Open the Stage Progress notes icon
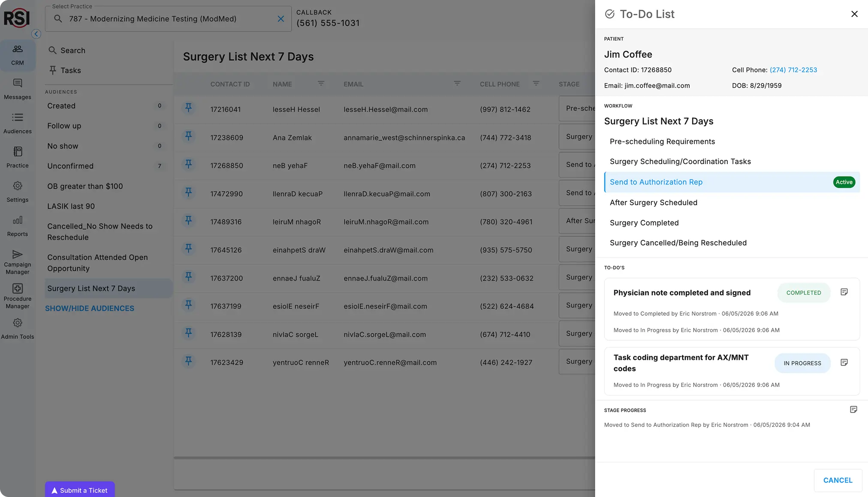Image resolution: width=868 pixels, height=497 pixels. (853, 410)
